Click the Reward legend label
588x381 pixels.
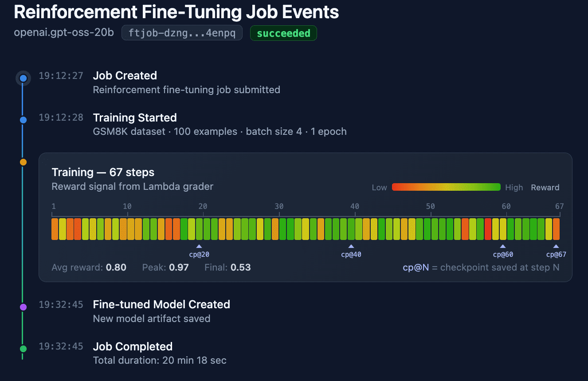tap(545, 188)
